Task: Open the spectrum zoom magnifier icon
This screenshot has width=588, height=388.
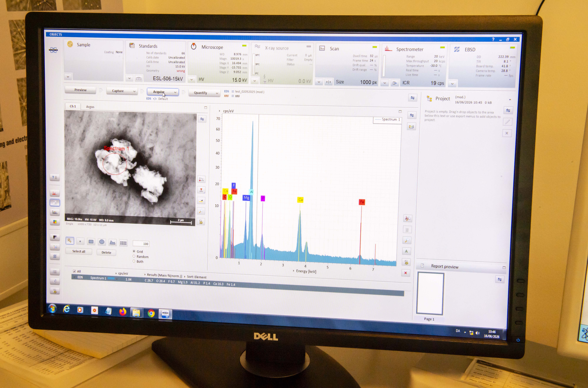Action: (x=407, y=240)
